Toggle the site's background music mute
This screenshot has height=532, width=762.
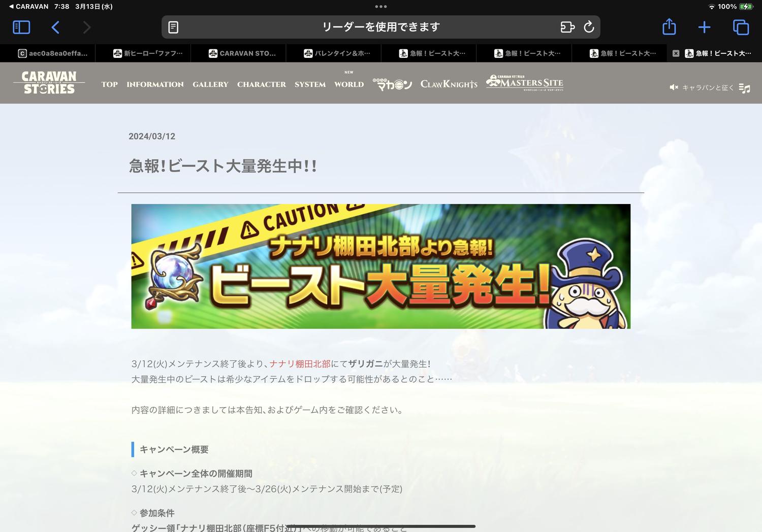(x=674, y=87)
